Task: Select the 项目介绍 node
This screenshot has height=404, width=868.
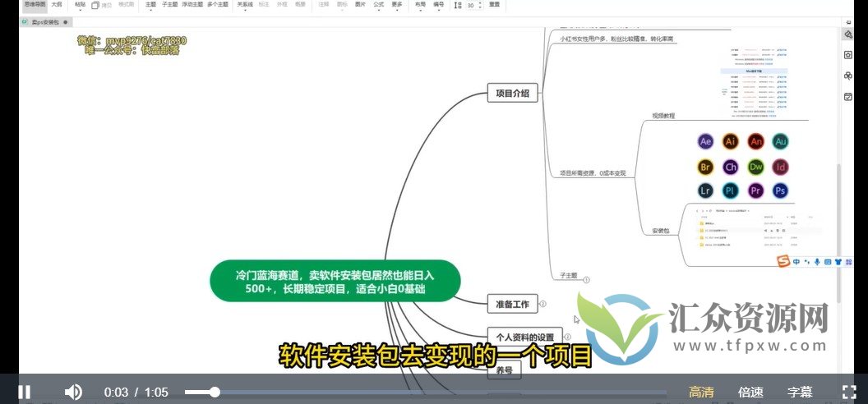Action: click(x=513, y=94)
